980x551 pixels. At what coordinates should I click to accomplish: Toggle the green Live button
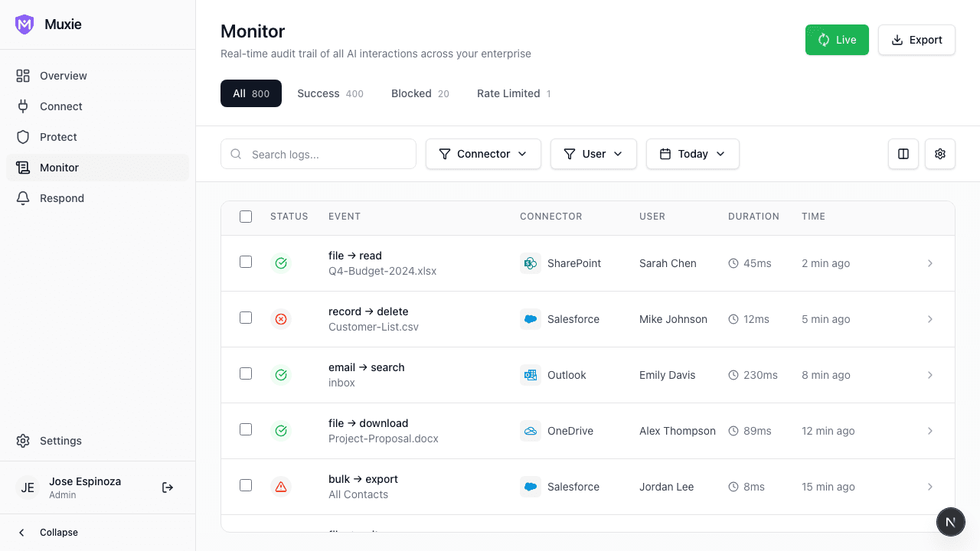837,40
